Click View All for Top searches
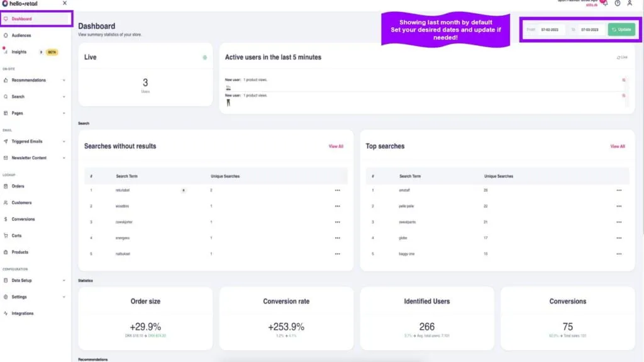This screenshot has height=362, width=644. 618,146
